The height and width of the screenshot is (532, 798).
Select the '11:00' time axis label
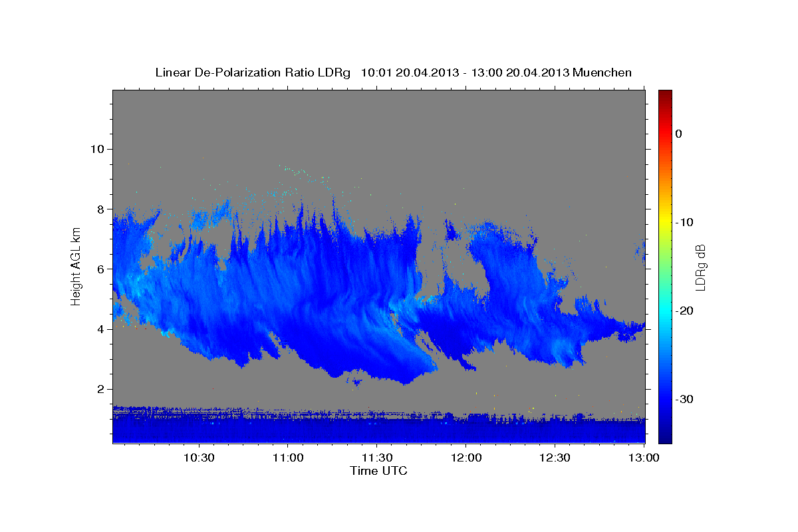[x=287, y=458]
